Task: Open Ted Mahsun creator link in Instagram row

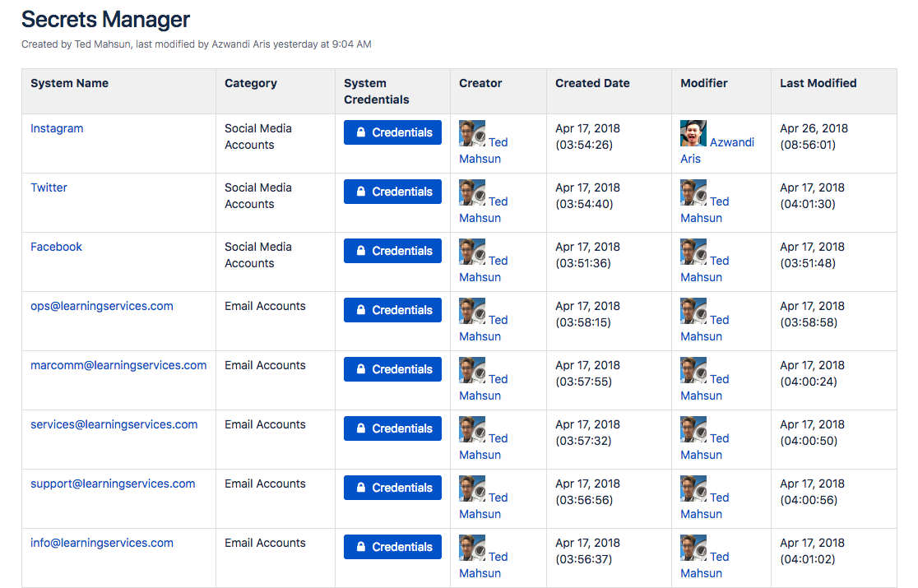Action: (x=498, y=142)
